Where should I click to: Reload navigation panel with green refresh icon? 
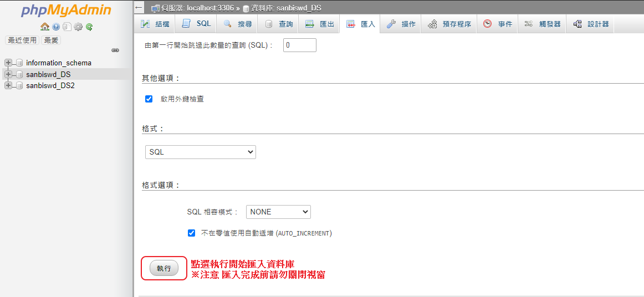[x=89, y=27]
